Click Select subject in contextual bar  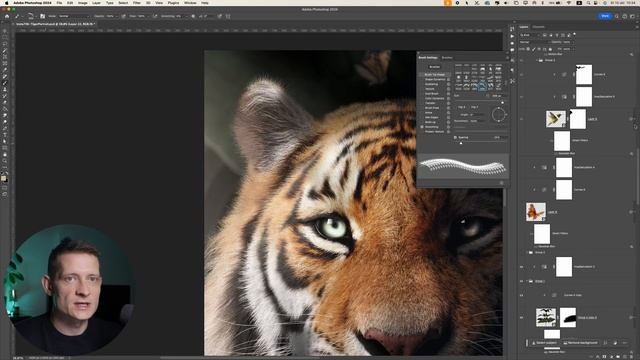tap(544, 343)
